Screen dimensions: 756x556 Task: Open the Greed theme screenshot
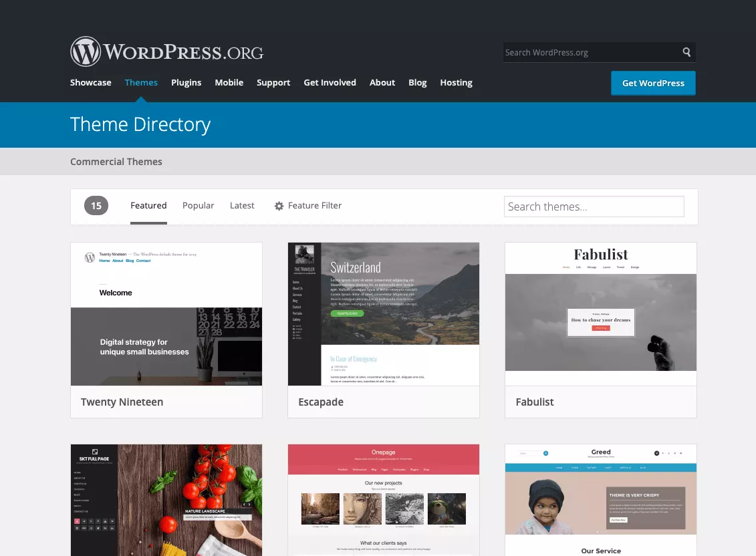tap(601, 500)
